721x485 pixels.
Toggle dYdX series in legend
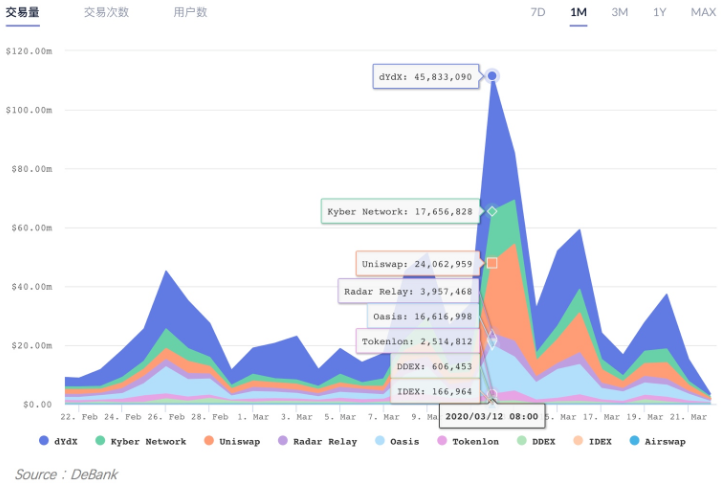tap(43, 441)
